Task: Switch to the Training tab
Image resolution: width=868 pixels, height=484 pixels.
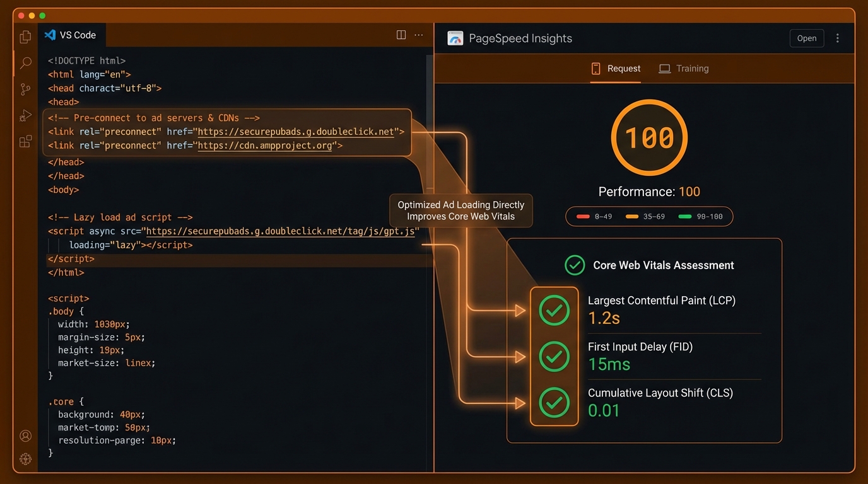Action: [x=684, y=68]
